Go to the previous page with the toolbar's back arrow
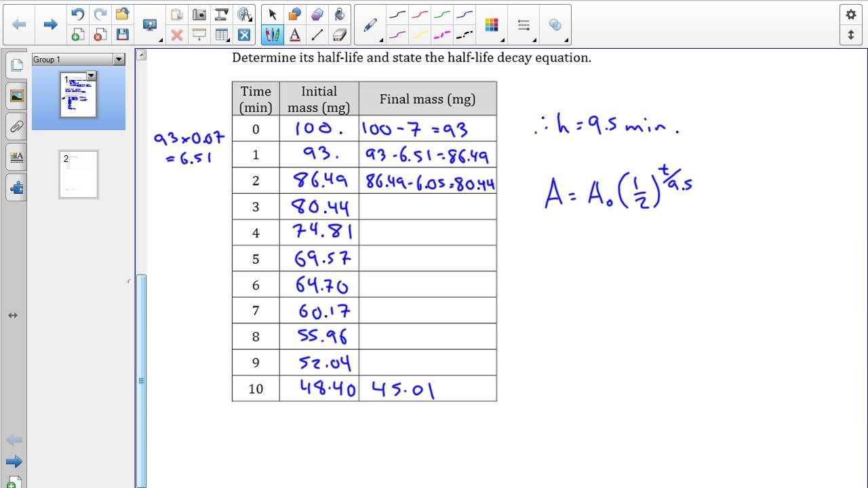The height and width of the screenshot is (488, 868). (19, 24)
